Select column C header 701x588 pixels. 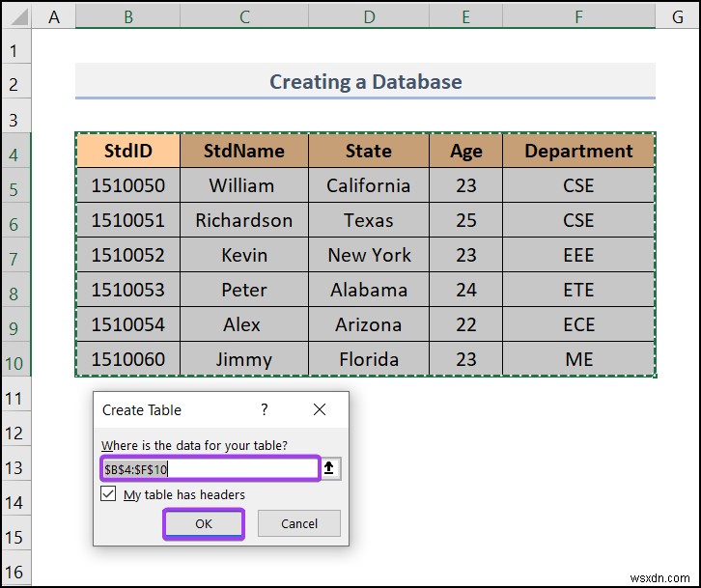244,17
